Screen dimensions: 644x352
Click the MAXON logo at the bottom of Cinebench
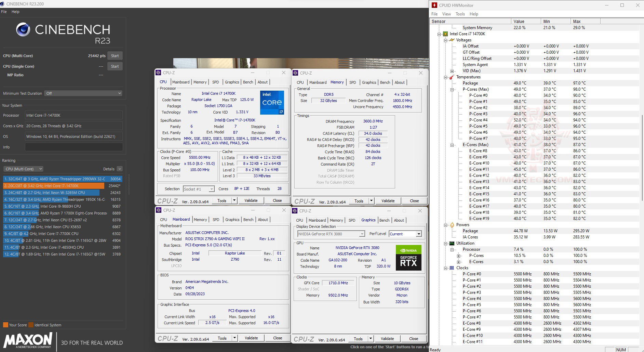tap(28, 341)
